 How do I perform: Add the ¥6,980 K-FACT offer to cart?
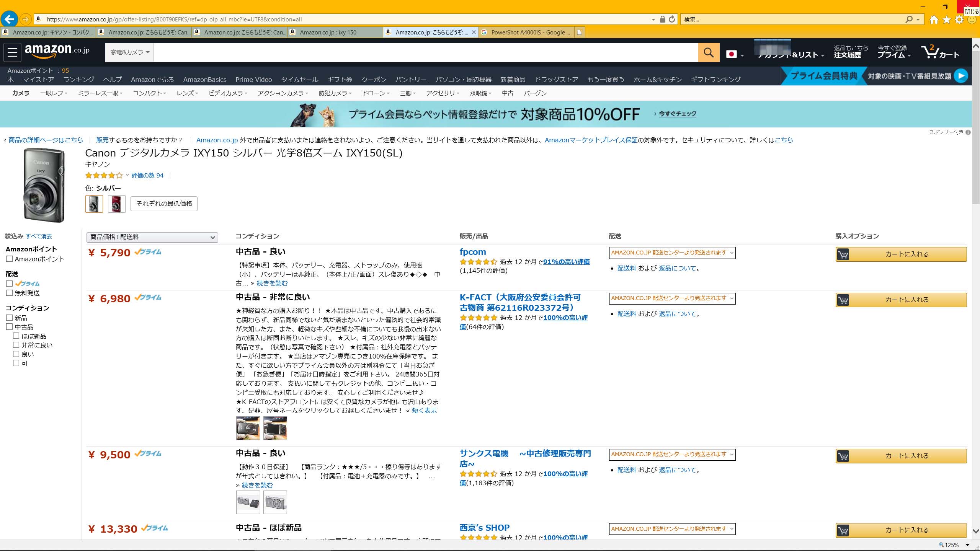click(x=901, y=300)
